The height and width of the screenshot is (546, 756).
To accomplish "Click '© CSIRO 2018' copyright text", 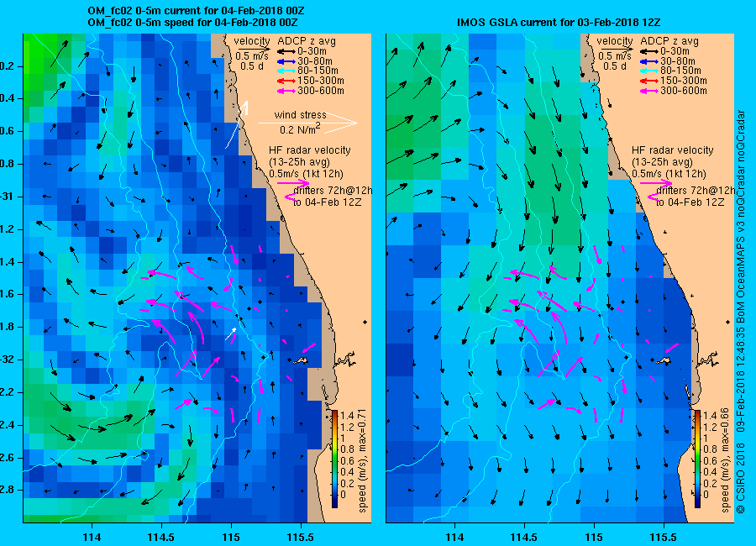I will click(741, 479).
